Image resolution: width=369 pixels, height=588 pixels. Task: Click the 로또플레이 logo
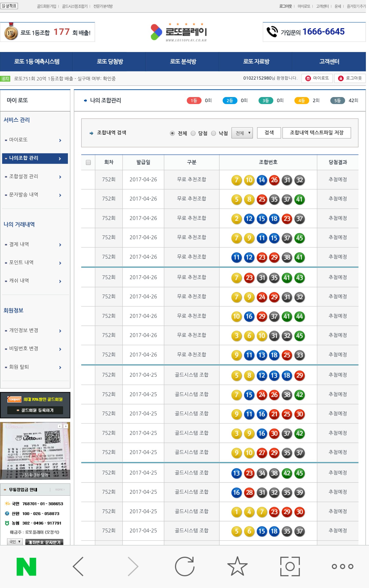tap(179, 32)
